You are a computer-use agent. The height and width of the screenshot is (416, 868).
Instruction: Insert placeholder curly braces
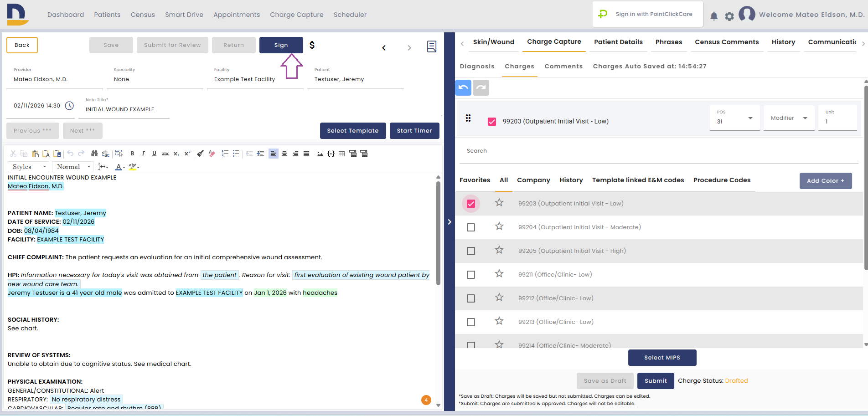click(x=331, y=154)
